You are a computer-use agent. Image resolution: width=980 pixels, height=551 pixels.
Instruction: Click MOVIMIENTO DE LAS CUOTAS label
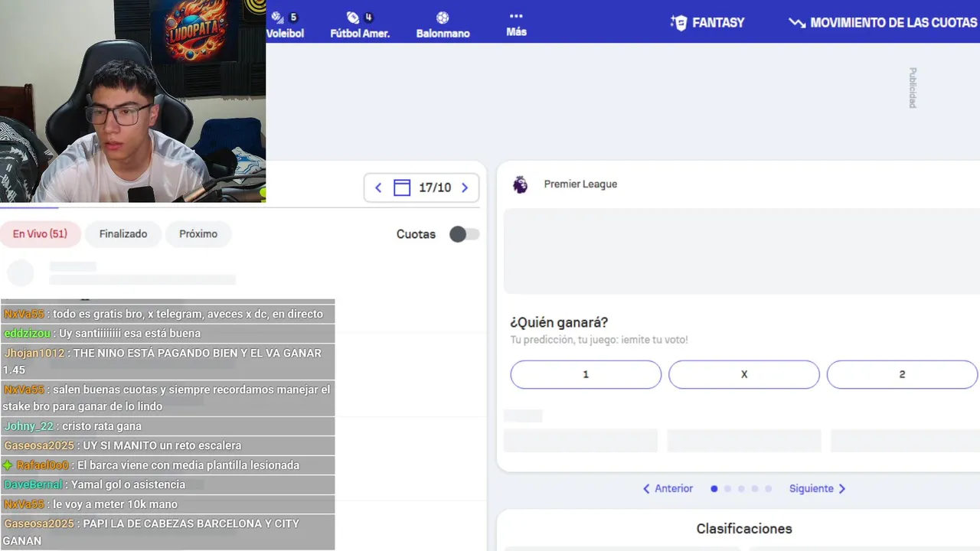tap(893, 22)
